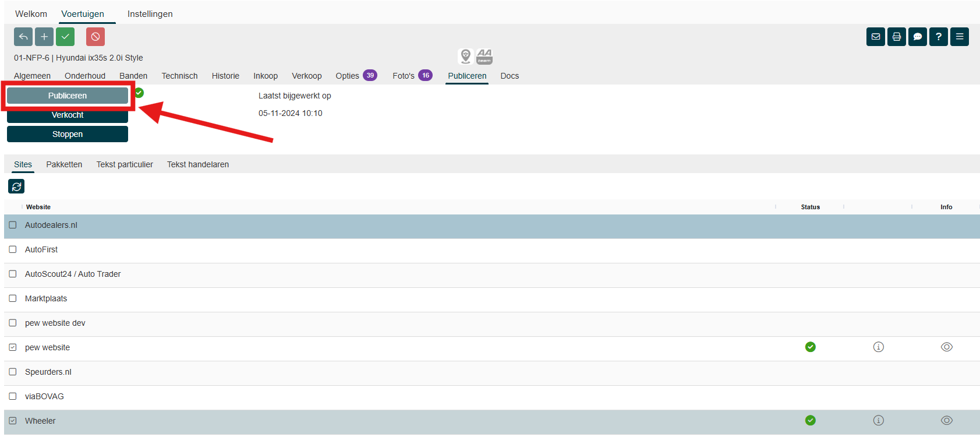Click the back arrow toolbar icon

click(23, 37)
